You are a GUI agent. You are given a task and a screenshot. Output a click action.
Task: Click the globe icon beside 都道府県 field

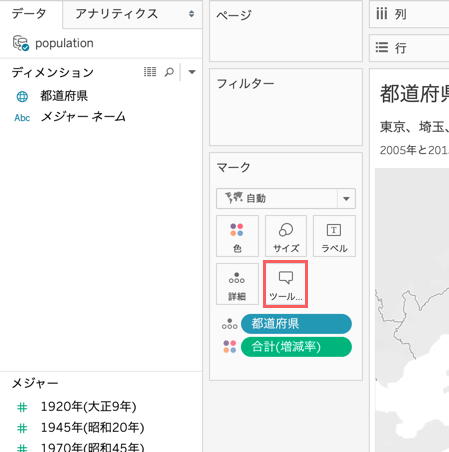coord(22,97)
